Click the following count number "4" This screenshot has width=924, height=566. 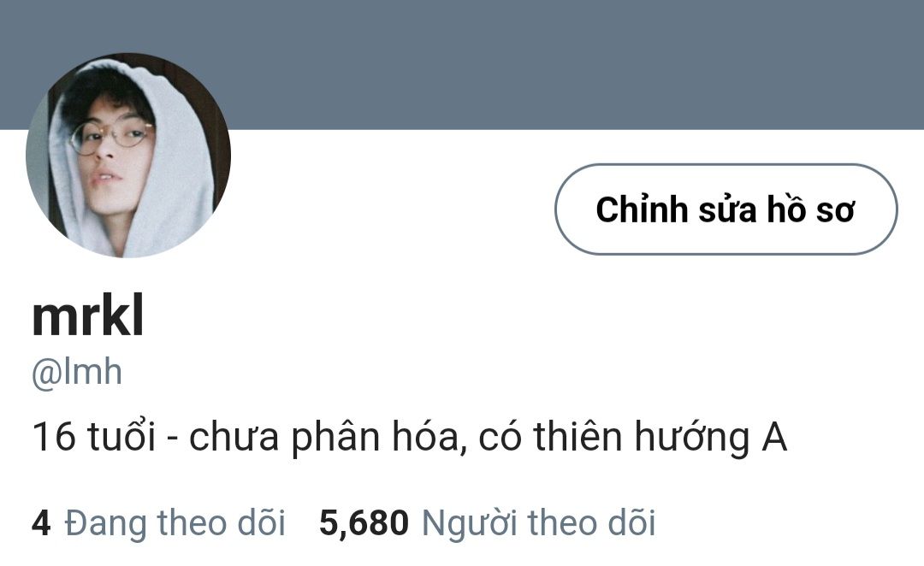coord(41,523)
